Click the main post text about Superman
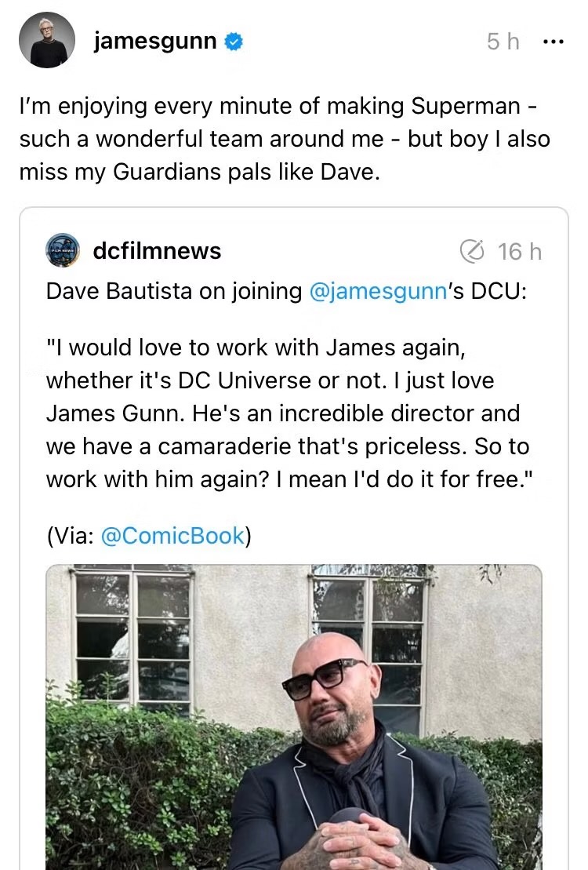 285,139
